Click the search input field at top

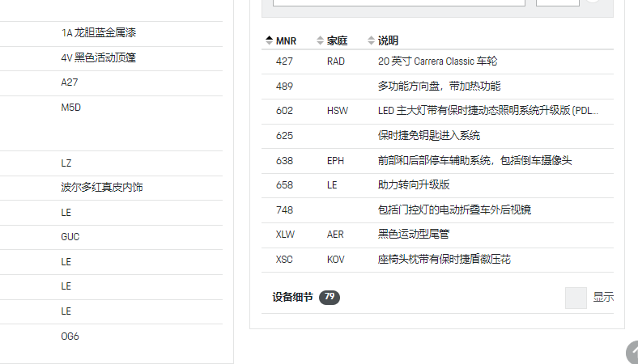click(398, 3)
